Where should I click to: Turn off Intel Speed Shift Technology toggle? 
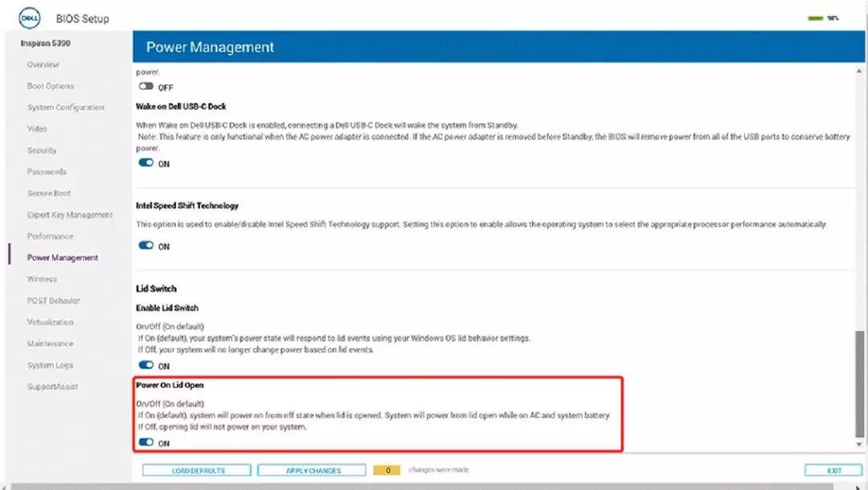tap(146, 245)
